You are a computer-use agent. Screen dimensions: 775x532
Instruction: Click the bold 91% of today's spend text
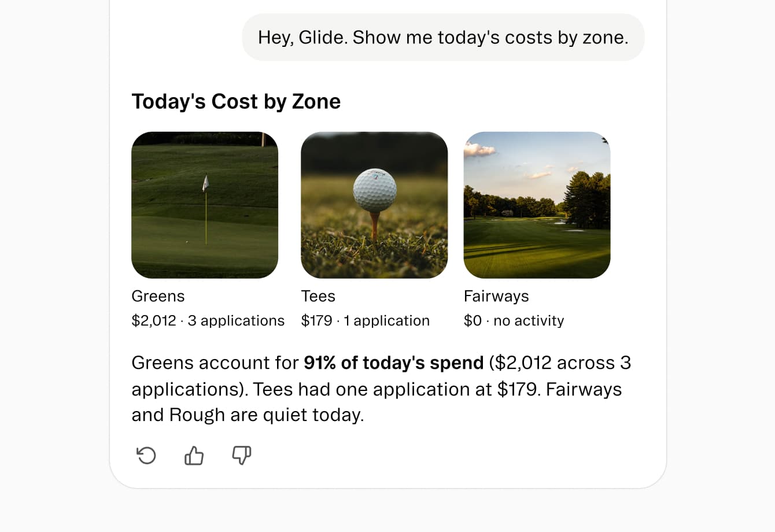click(x=393, y=363)
